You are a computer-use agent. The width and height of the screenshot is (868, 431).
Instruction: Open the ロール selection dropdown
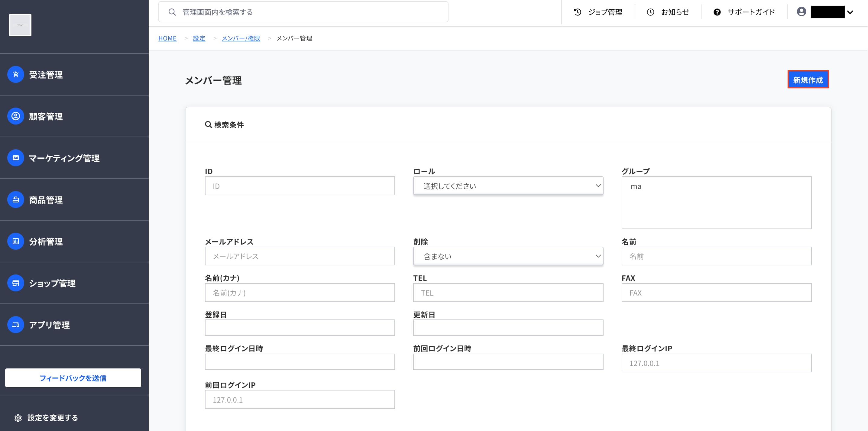(x=508, y=186)
